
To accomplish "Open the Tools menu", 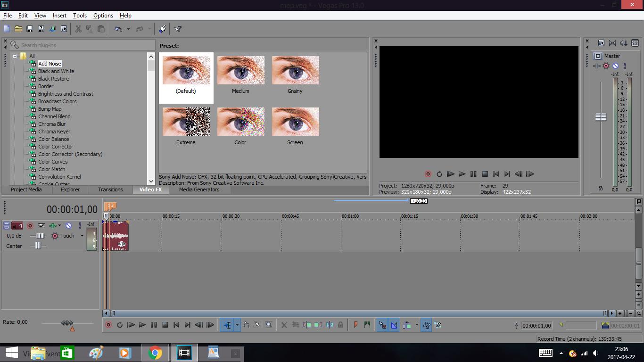I will coord(80,16).
